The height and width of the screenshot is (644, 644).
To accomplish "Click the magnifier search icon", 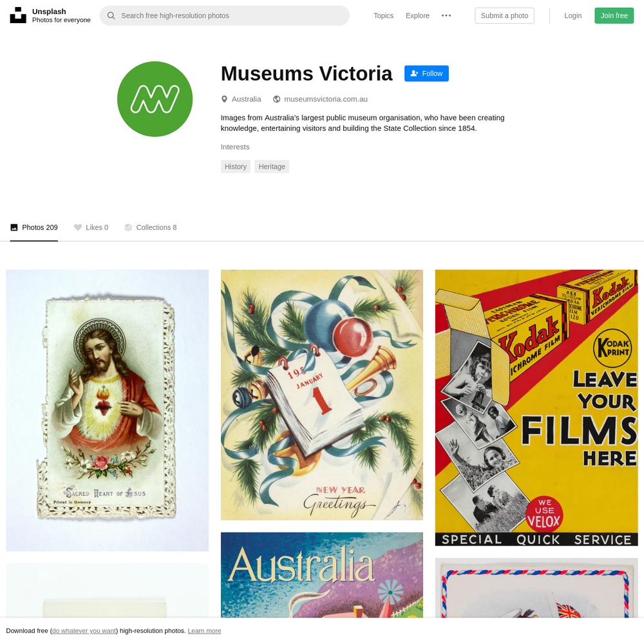I will (x=111, y=15).
